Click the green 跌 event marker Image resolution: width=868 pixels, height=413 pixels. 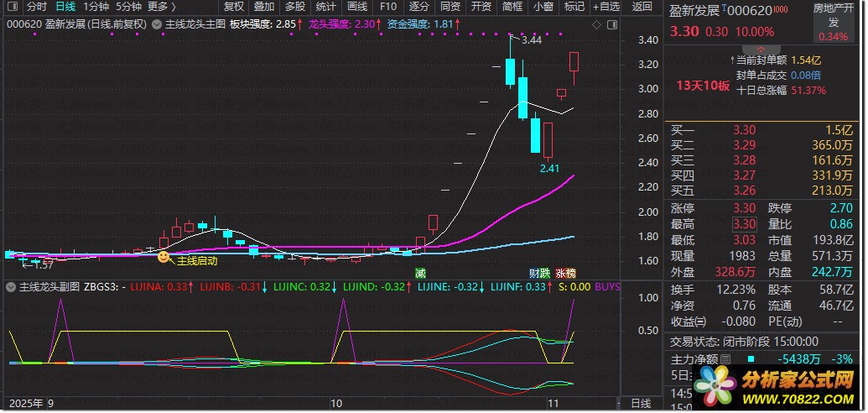click(545, 274)
